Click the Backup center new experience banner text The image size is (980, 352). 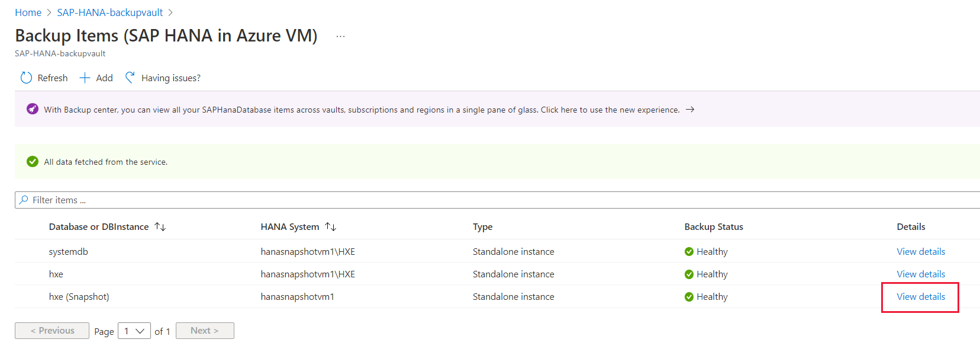362,110
